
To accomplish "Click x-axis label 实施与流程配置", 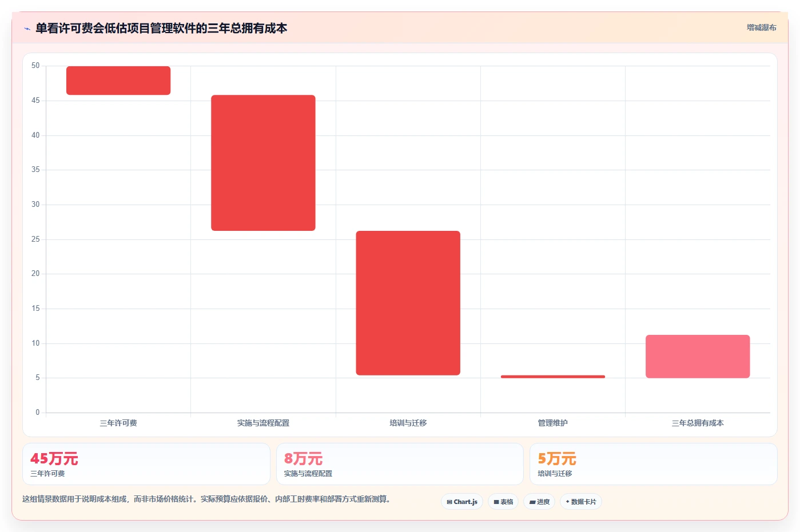I will 263,423.
